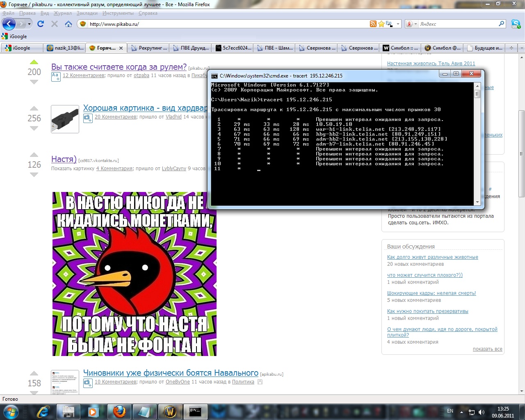Switch to the 5c7ecc6024 tab
Viewport: 525px width, 420px height.
tap(233, 48)
